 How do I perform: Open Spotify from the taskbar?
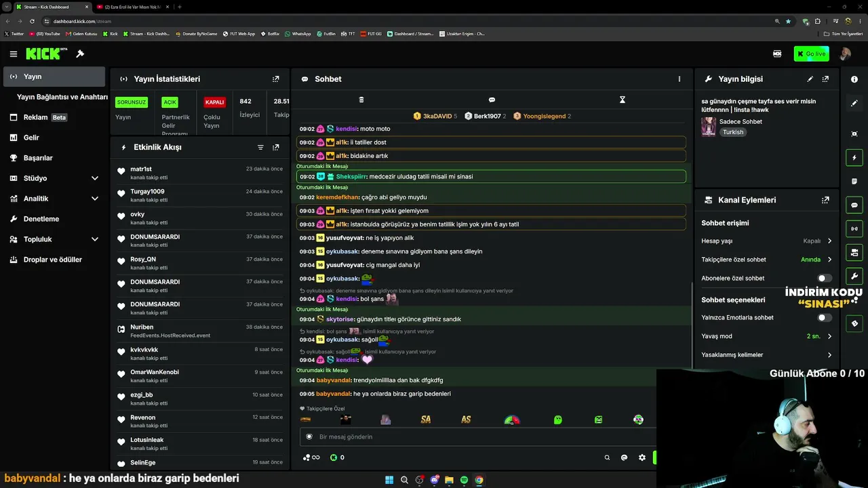click(464, 480)
